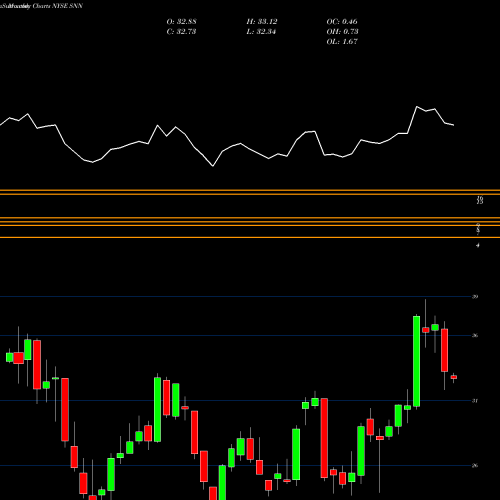The width and height of the screenshot is (500, 500).
Task: Click the tallest green candlestick near 36
Action: pos(416,361)
